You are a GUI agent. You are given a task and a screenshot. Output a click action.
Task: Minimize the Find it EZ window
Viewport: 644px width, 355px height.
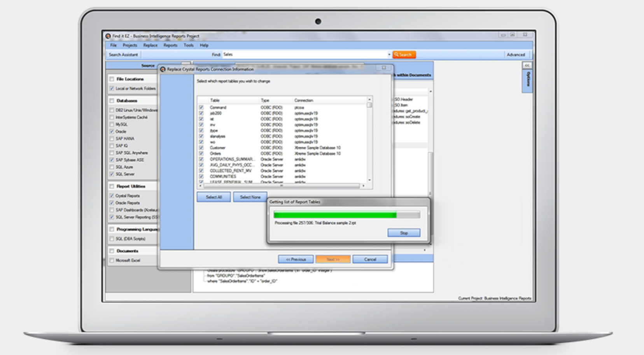coord(503,35)
